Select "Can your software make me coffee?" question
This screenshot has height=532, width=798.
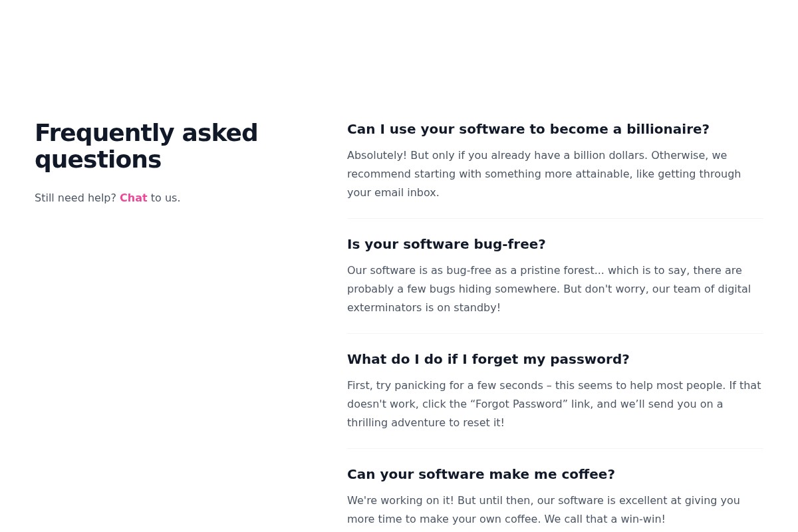tap(481, 474)
